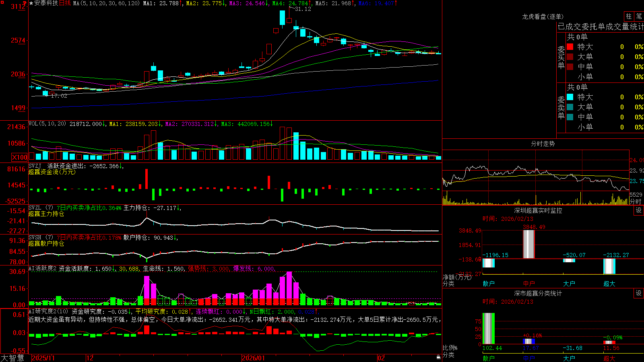Click the lock icon at chart bottom-right
Image resolution: width=644 pixels, height=362 pixels.
438,357
